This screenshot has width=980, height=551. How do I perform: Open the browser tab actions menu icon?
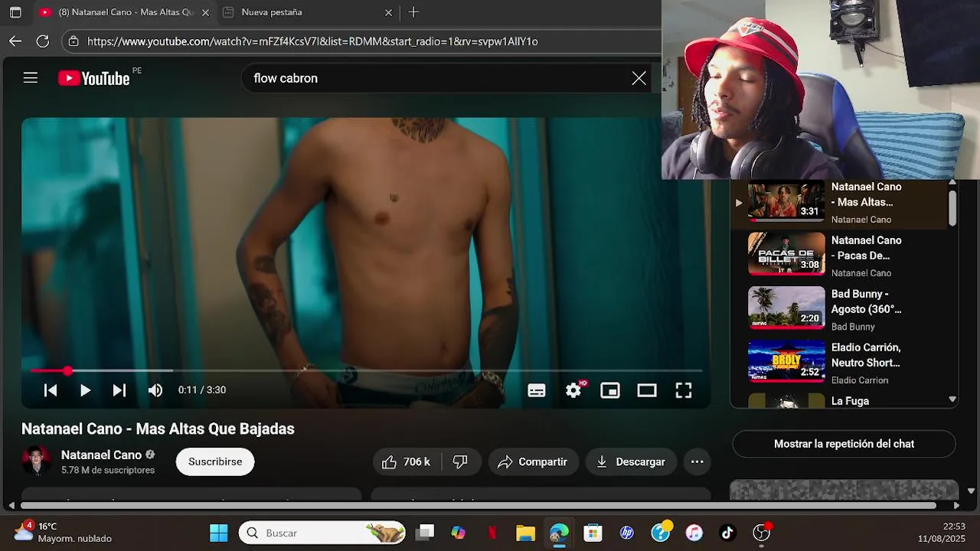pyautogui.click(x=15, y=12)
